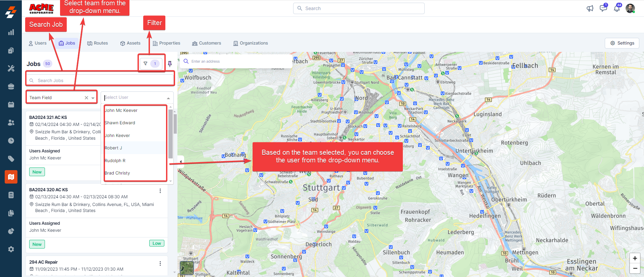Expand the Team Field dropdown arrow
The width and height of the screenshot is (644, 277).
[x=93, y=98]
